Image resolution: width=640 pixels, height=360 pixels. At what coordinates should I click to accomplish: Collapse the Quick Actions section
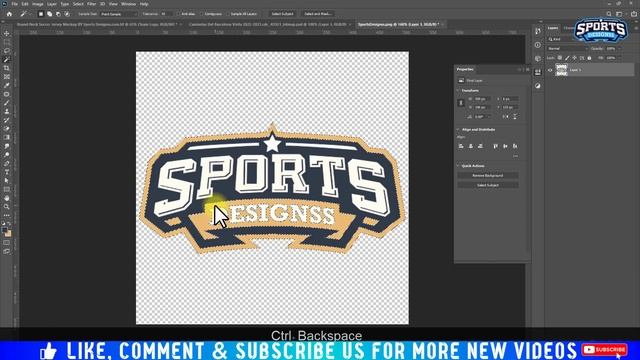coord(458,166)
